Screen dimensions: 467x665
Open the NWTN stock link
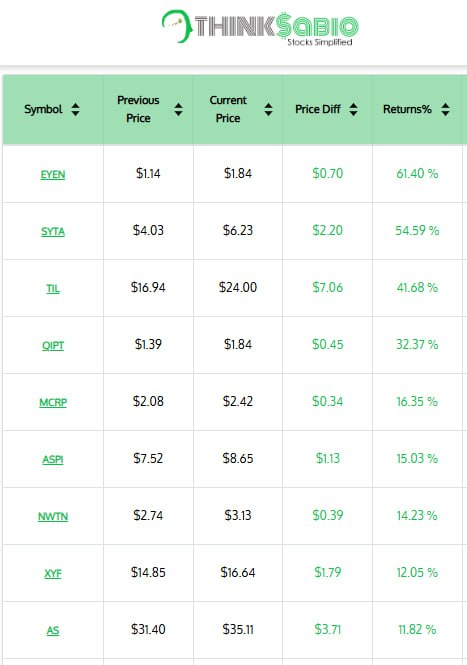point(53,516)
